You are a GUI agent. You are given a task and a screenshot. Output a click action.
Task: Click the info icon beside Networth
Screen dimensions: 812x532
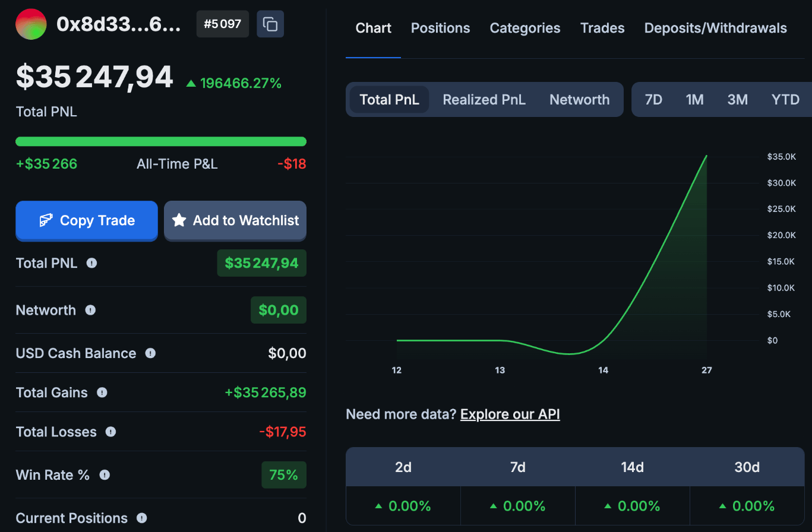(x=90, y=310)
